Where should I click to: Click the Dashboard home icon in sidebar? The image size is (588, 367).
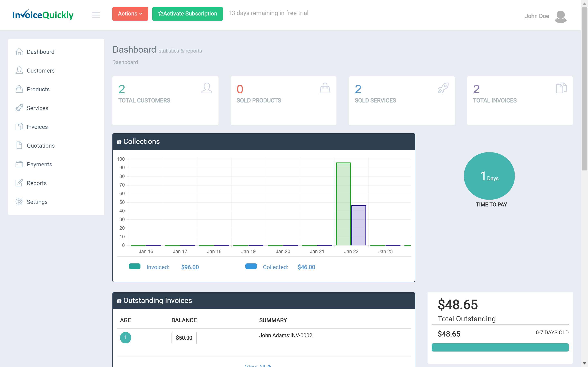pos(19,52)
